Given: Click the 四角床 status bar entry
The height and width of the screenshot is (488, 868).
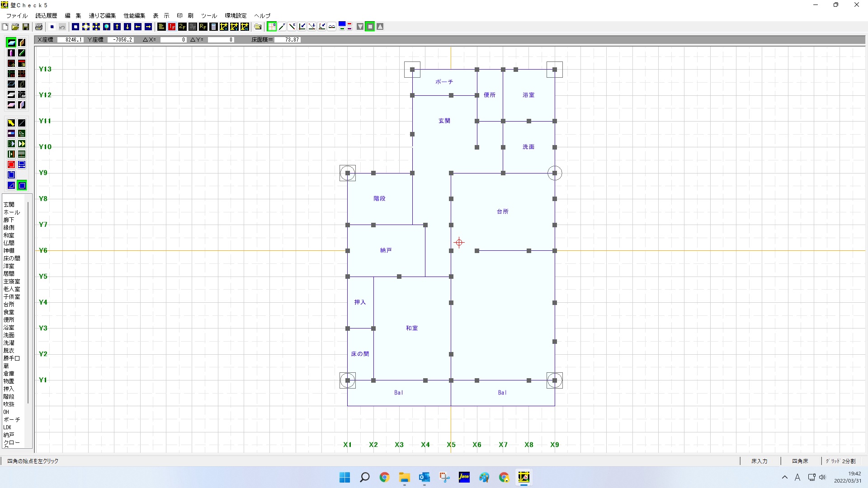Looking at the screenshot, I should tap(800, 461).
